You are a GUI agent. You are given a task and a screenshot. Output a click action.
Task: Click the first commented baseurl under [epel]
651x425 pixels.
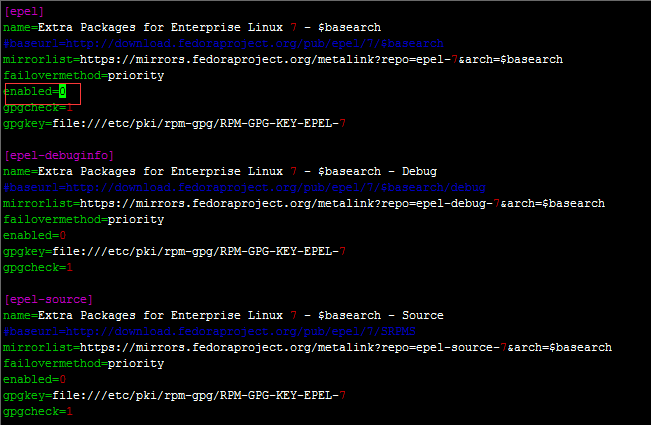222,43
